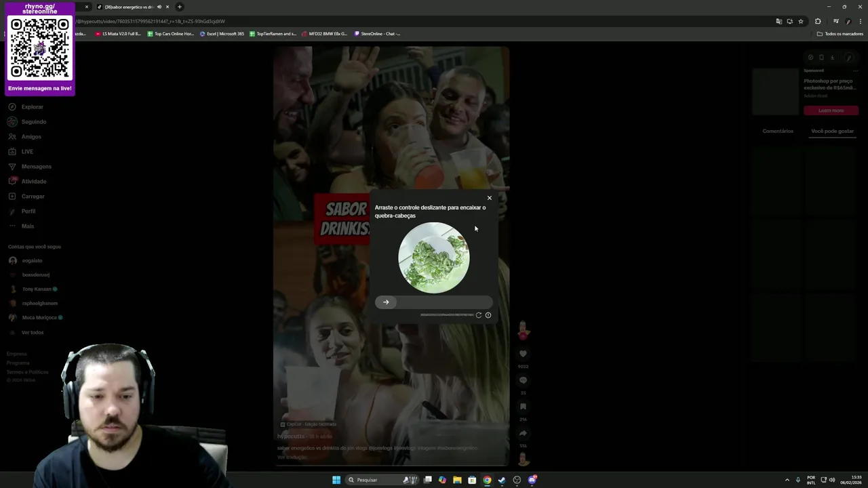
Task: Click the browser address bar URL
Action: pos(151,22)
